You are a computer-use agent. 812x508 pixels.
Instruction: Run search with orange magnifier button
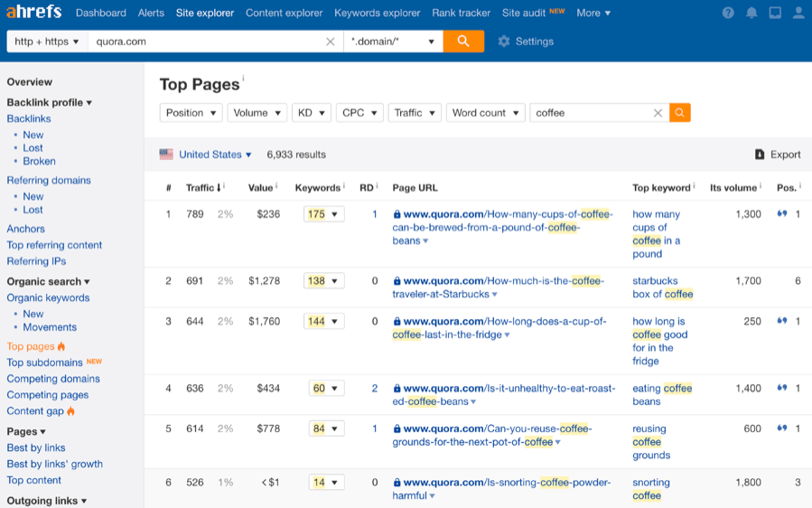[463, 41]
